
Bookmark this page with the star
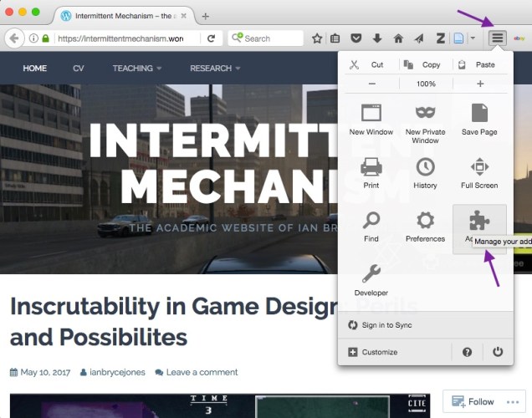point(317,38)
